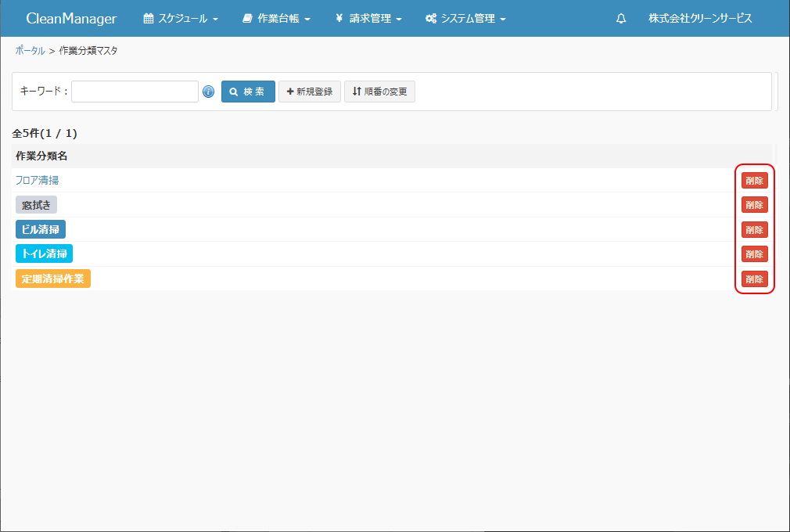This screenshot has height=532, width=790.
Task: Click the blue info icon beside keyword field
Action: tap(208, 92)
